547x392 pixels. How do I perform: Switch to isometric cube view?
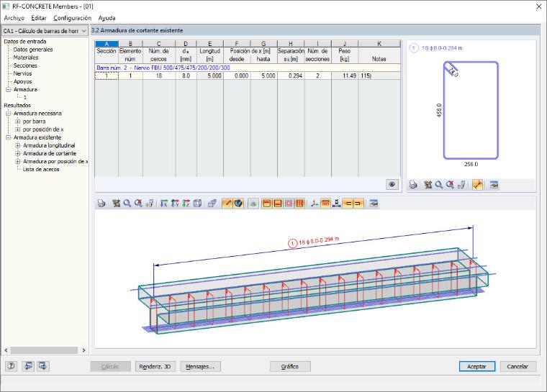[x=197, y=203]
